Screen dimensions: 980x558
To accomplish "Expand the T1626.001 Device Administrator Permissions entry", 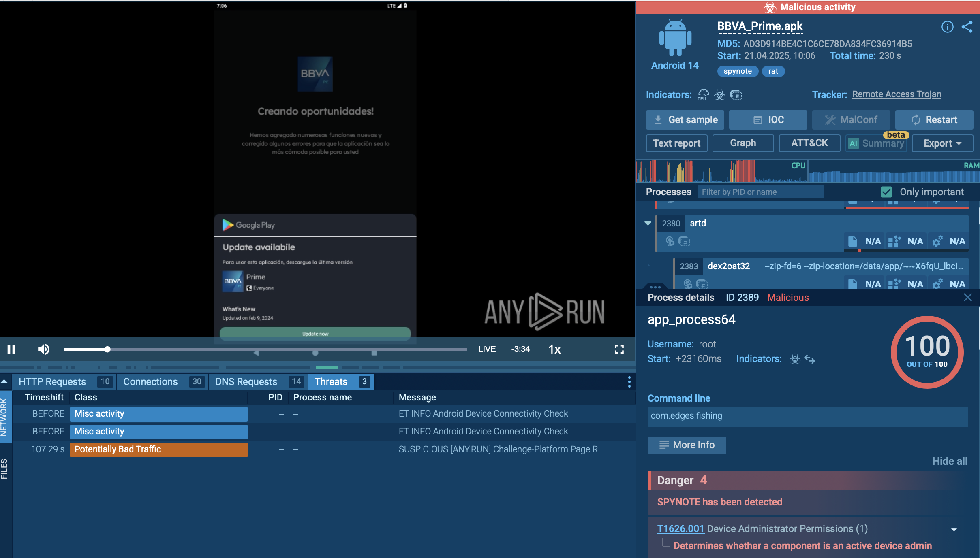I will [954, 530].
